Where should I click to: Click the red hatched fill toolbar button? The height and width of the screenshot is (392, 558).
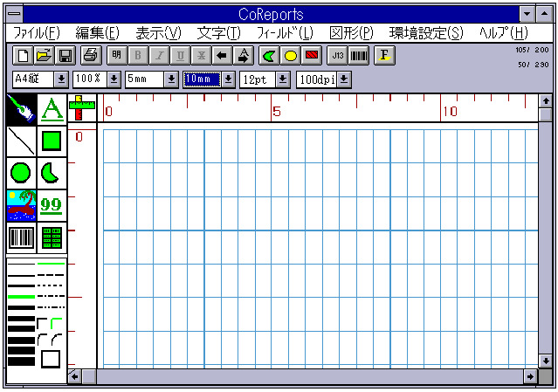(312, 56)
